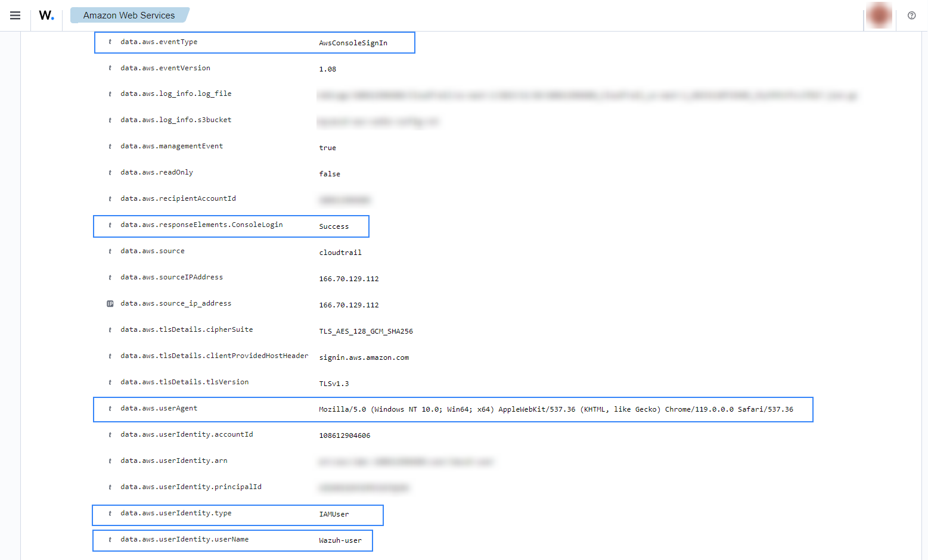Open the user avatar menu
Viewport: 928px width, 560px height.
(x=879, y=15)
